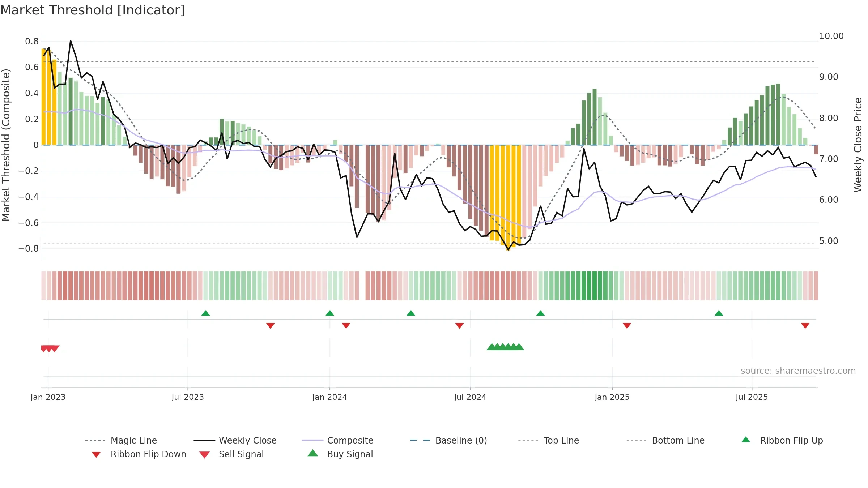Toggle the Buy Signal legend entry
This screenshot has height=488, width=868.
[340, 454]
